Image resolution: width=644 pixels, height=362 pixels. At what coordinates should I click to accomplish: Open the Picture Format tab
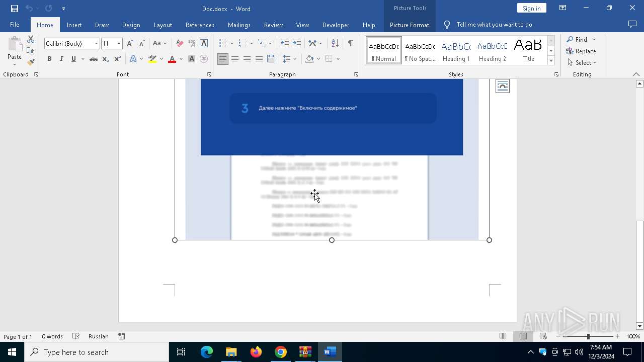pos(410,25)
